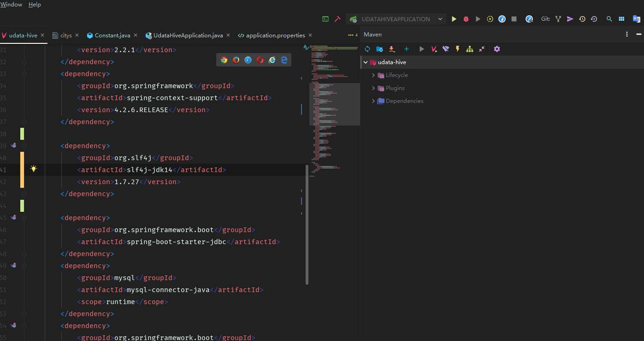
Task: Start debugging with the red bug icon
Action: (x=466, y=19)
